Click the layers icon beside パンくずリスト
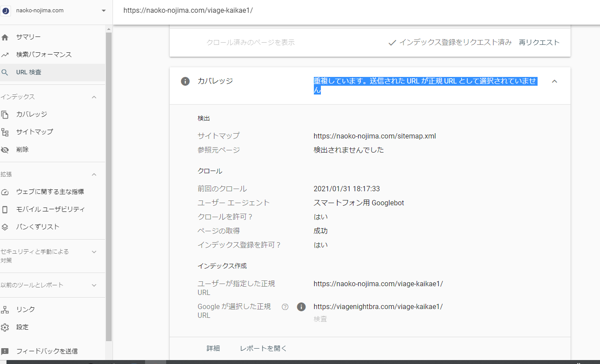The image size is (600, 364). pos(5,227)
